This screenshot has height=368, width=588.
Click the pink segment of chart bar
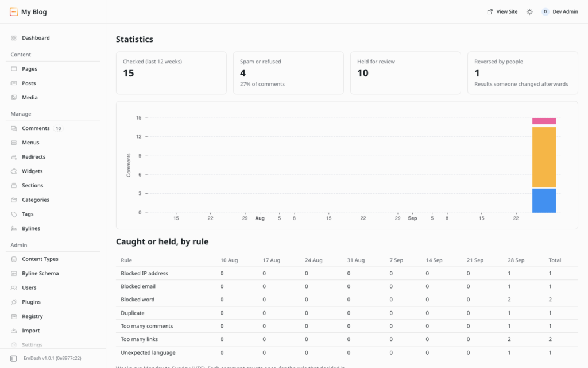coord(544,121)
